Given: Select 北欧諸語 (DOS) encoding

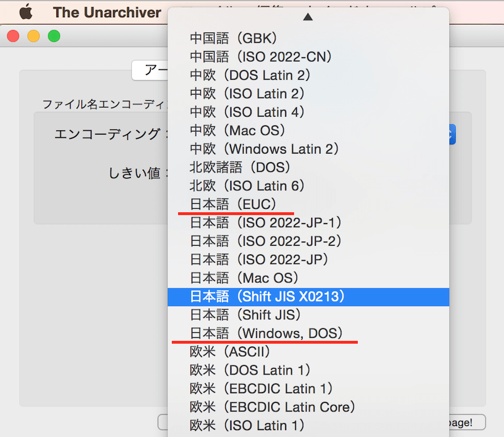Looking at the screenshot, I should [x=308, y=167].
